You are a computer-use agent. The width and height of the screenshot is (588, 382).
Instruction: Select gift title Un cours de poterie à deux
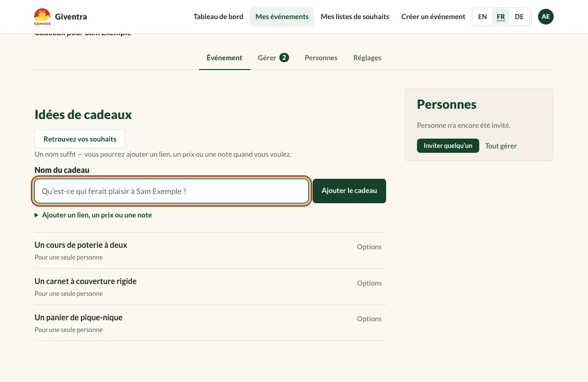coord(81,245)
